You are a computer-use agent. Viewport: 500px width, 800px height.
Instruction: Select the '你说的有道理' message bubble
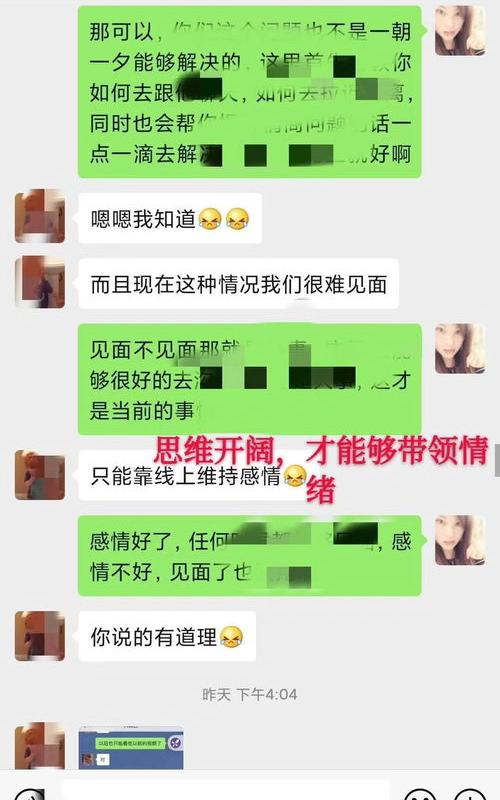(x=167, y=637)
